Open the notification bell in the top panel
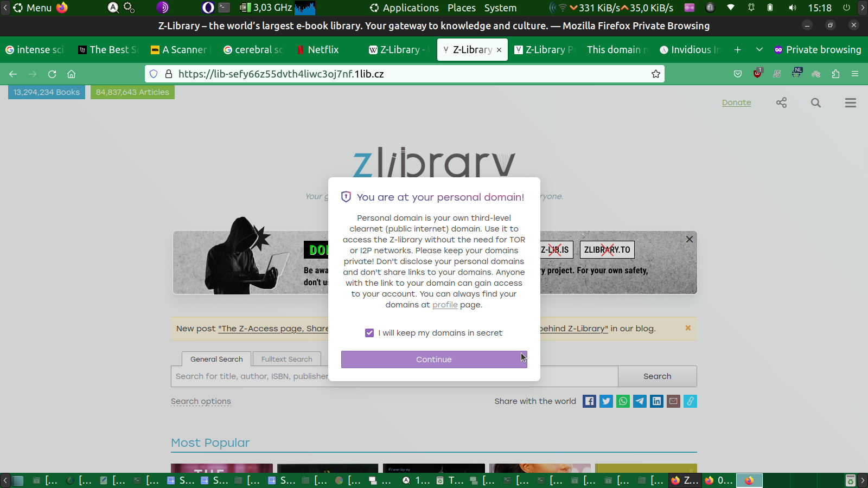The image size is (868, 488). [751, 8]
